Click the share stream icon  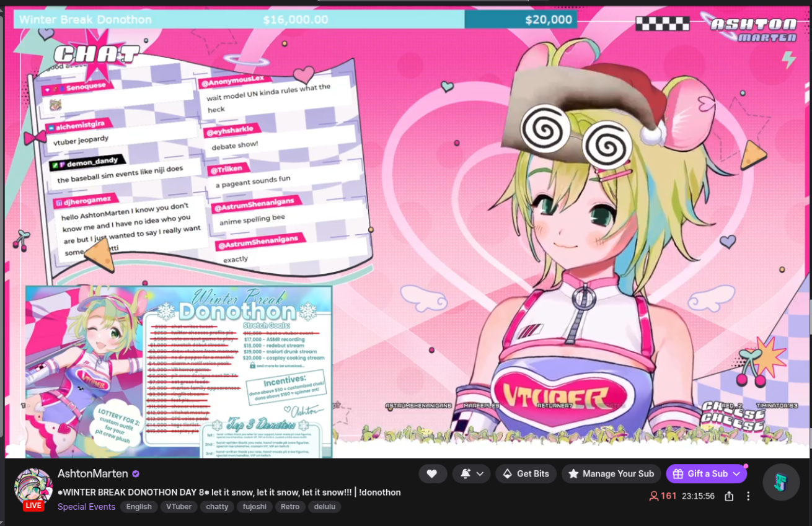(729, 496)
